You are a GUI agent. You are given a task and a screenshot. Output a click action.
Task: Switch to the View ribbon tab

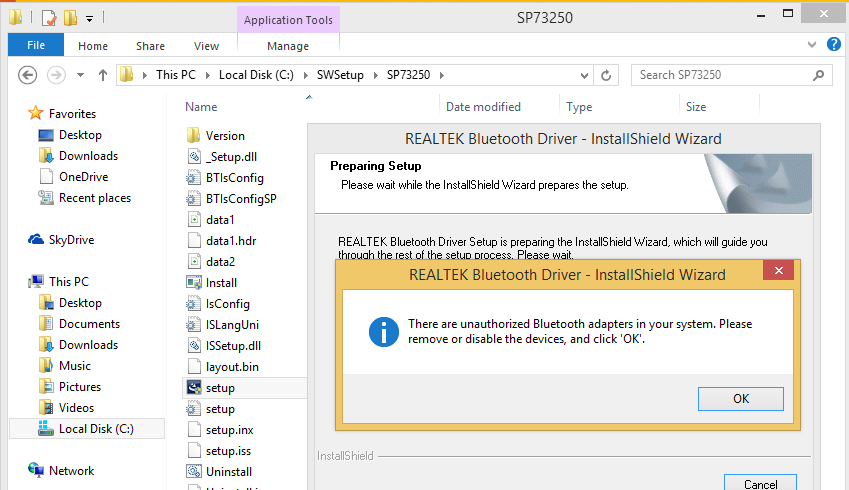click(x=206, y=46)
